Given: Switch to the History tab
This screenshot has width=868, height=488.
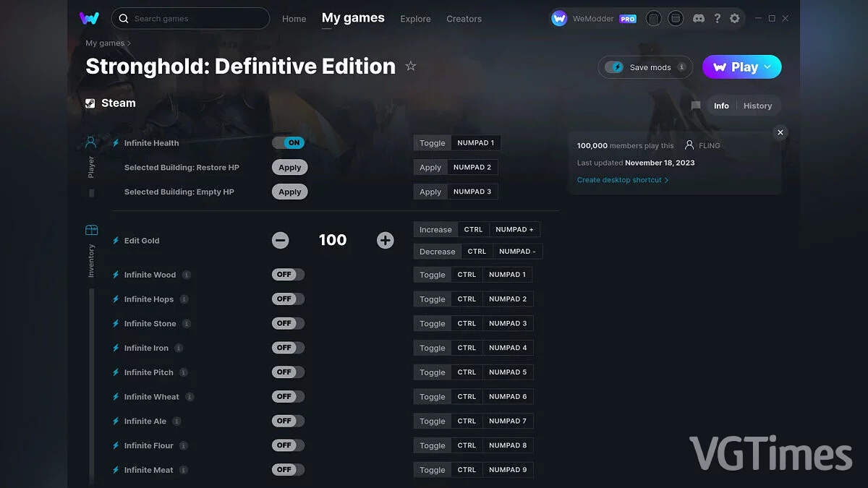Looking at the screenshot, I should (x=757, y=106).
